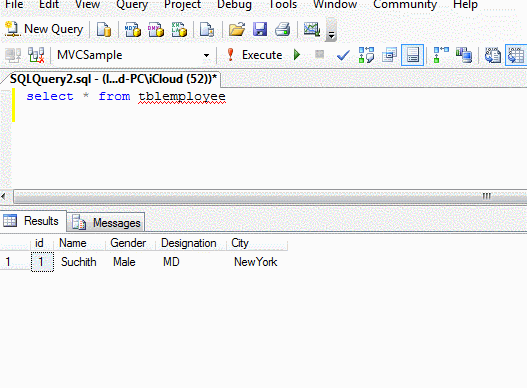
Task: Open the Help menu
Action: 465,4
